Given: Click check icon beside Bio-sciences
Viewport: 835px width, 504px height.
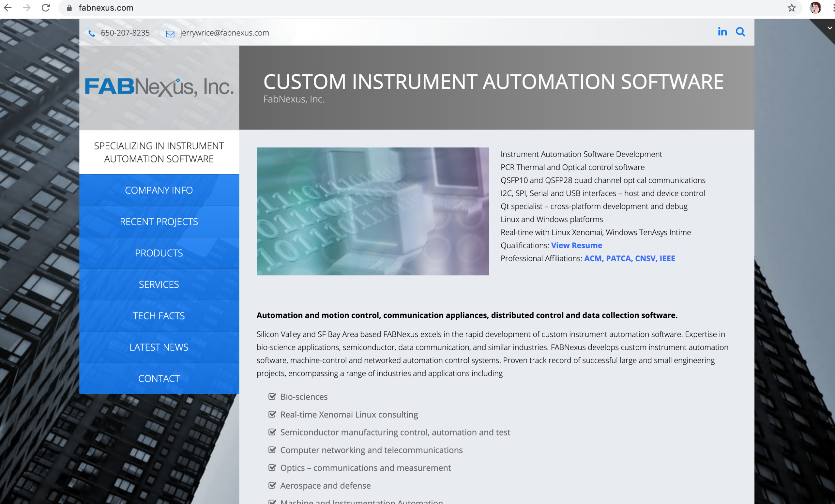Looking at the screenshot, I should (272, 396).
